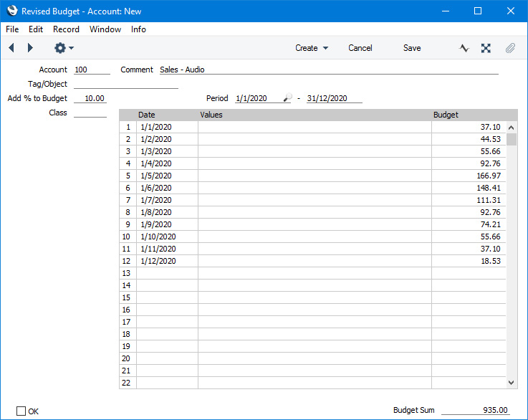Click the Comment field Sales - Audio
The width and height of the screenshot is (528, 420).
pos(329,70)
